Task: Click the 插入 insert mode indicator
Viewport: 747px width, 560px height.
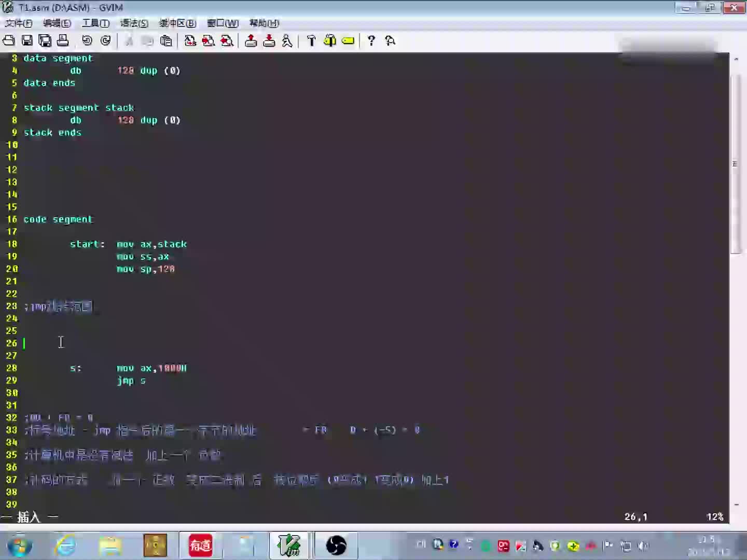Action: pos(29,517)
